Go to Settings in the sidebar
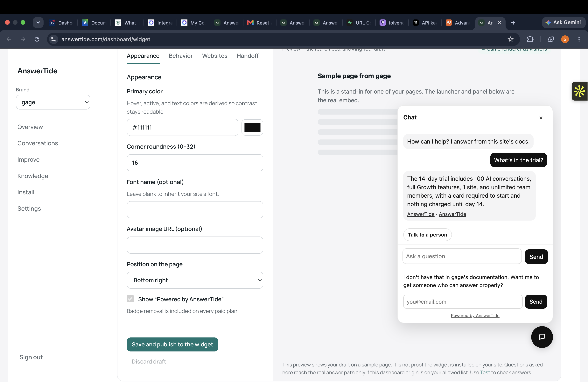The image size is (588, 382). (x=29, y=209)
